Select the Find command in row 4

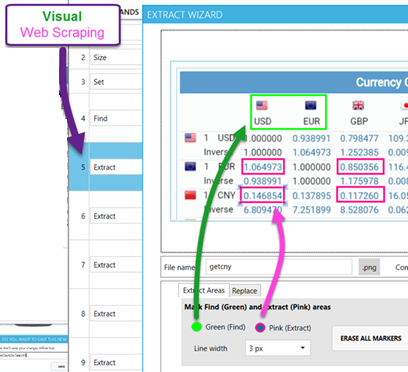pyautogui.click(x=116, y=118)
